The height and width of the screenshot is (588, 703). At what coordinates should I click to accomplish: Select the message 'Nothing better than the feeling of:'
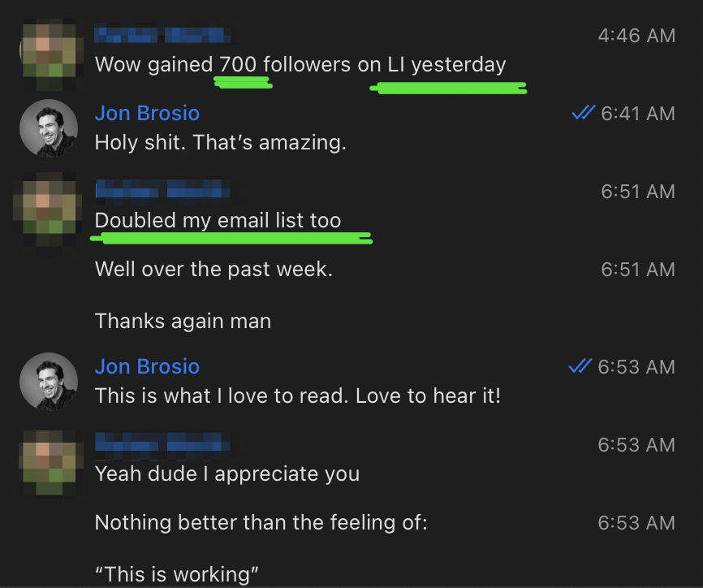(261, 522)
